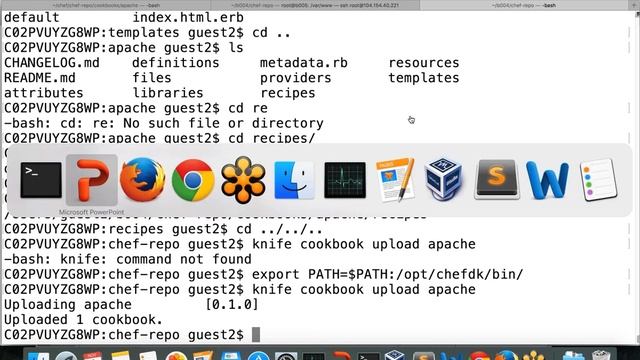The height and width of the screenshot is (360, 640).
Task: Select Terminal in the app switcher
Action: point(41,180)
